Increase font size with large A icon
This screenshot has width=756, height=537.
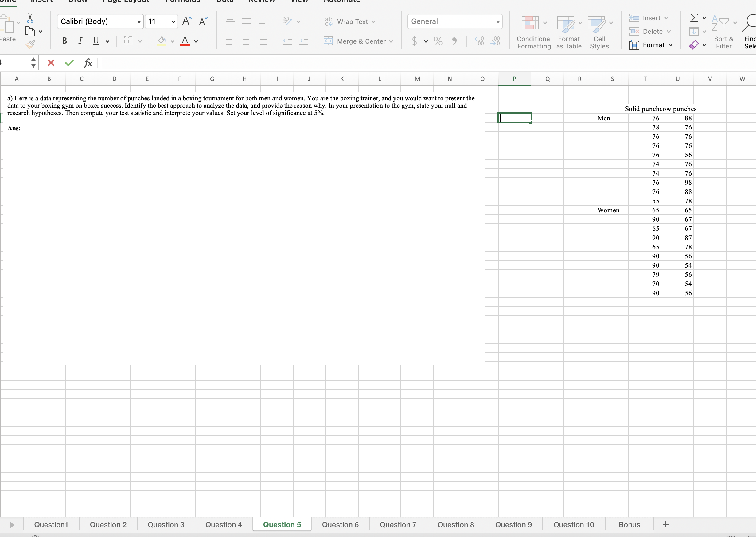coord(187,21)
